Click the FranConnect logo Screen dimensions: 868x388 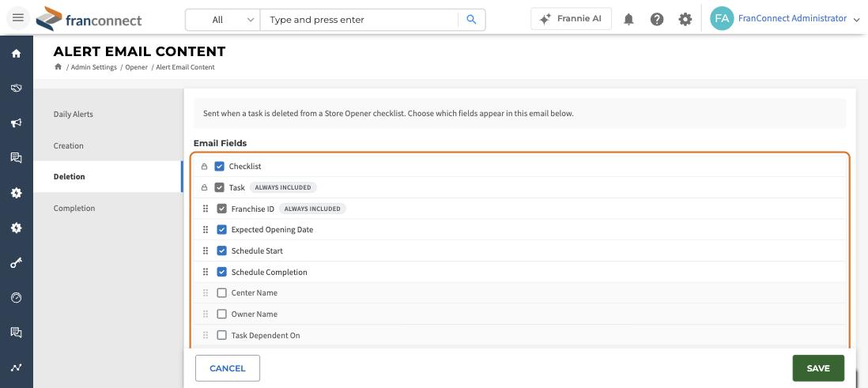[89, 19]
